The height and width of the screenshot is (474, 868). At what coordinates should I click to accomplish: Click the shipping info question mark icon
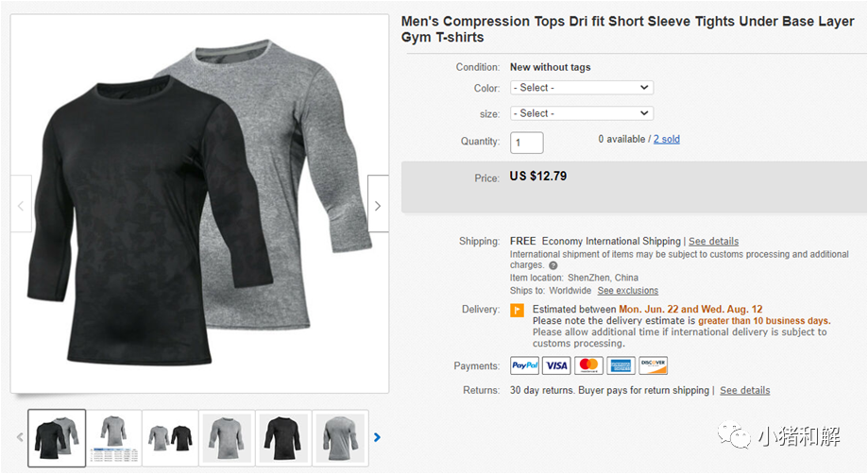pyautogui.click(x=553, y=266)
